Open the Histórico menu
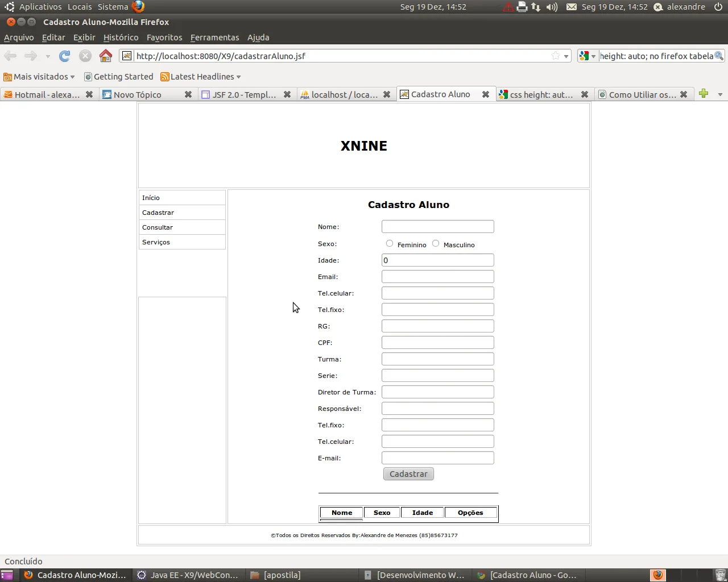Image resolution: width=728 pixels, height=582 pixels. (121, 38)
